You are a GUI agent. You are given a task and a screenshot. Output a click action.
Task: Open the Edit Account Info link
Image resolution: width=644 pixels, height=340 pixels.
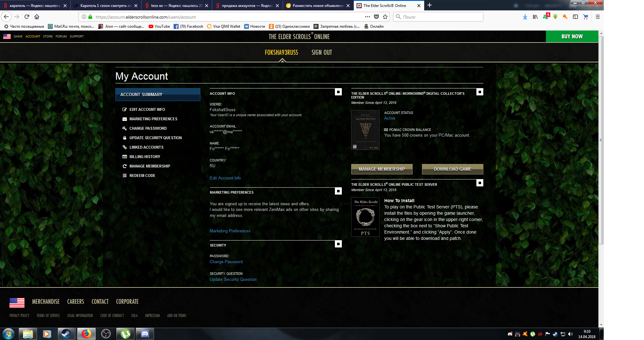(x=225, y=178)
